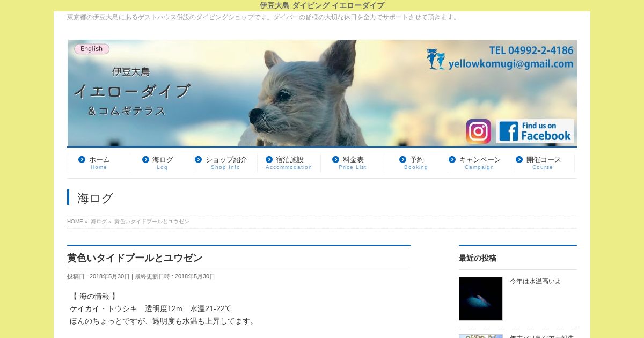
Task: Click the 【 海の情報 】 text line
Action: click(94, 296)
